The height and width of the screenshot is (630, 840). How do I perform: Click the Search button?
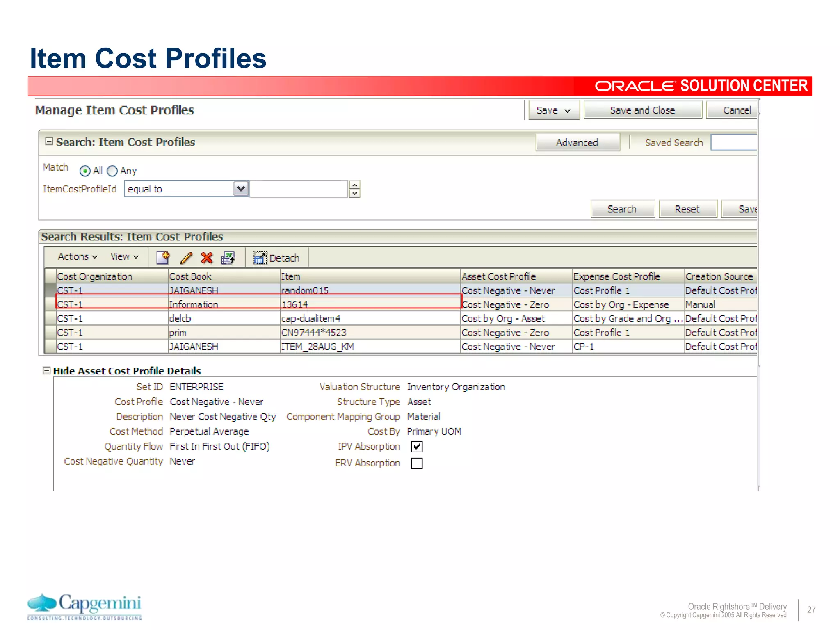(x=622, y=209)
